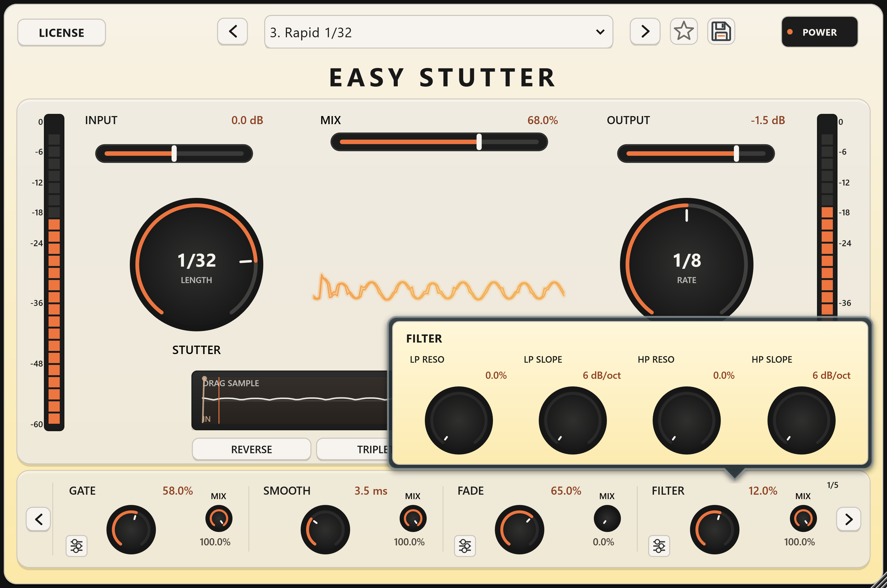Click the 1/32 LENGTH knob

click(196, 265)
